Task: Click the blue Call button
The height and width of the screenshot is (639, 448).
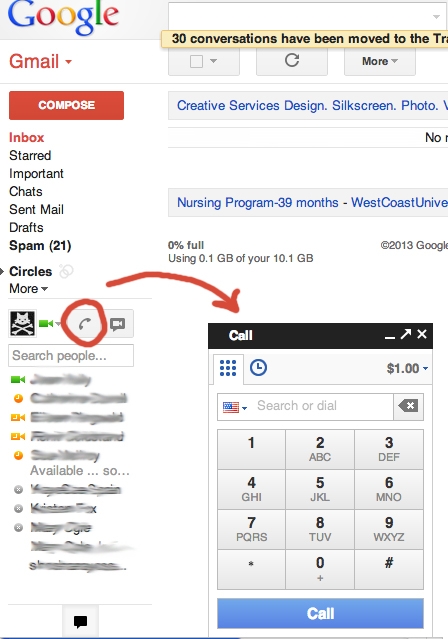Action: click(x=320, y=613)
